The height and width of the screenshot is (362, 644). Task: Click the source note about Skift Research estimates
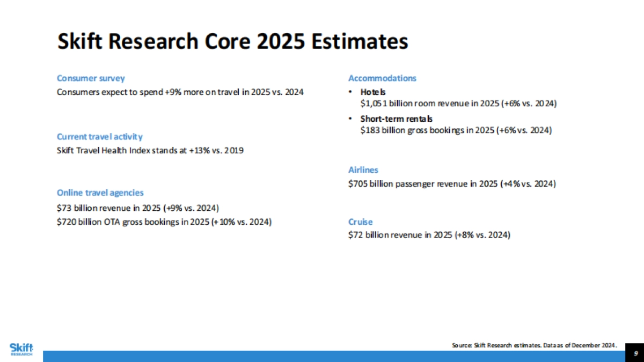[535, 345]
